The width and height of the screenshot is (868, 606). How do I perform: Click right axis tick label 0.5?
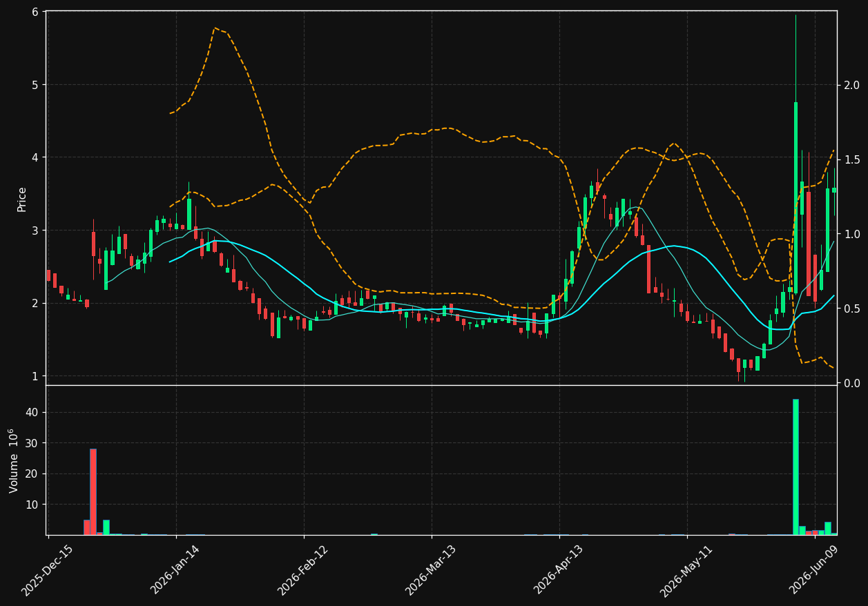[x=850, y=309]
